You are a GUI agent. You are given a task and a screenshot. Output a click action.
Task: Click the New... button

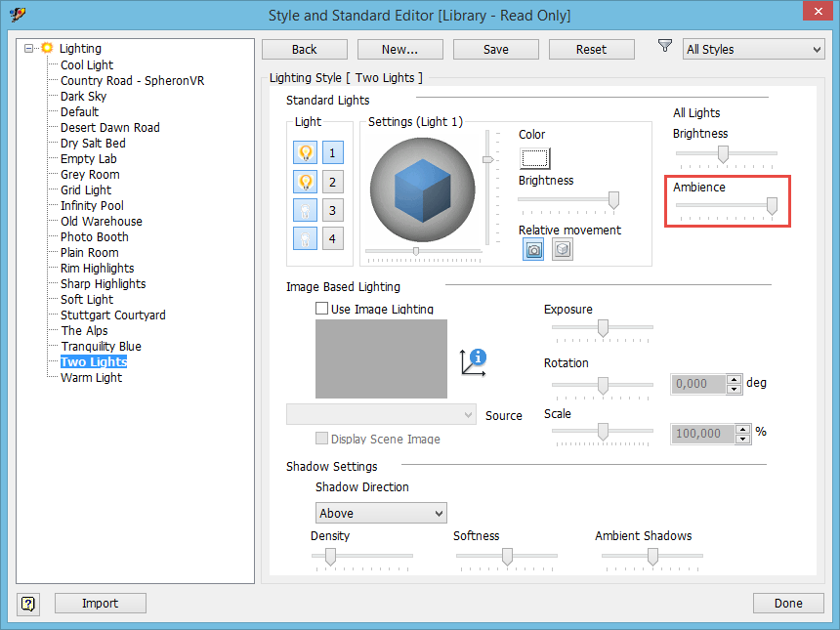click(x=400, y=49)
